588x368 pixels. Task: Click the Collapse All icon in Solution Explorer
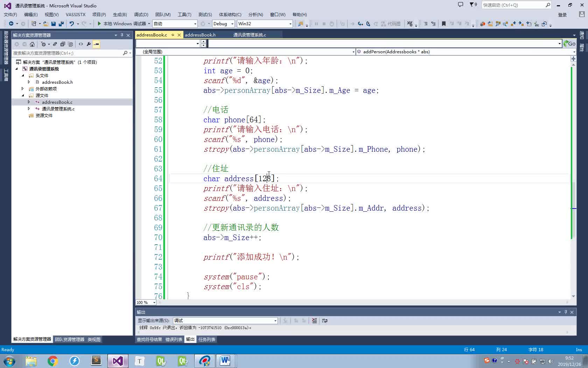click(x=63, y=44)
